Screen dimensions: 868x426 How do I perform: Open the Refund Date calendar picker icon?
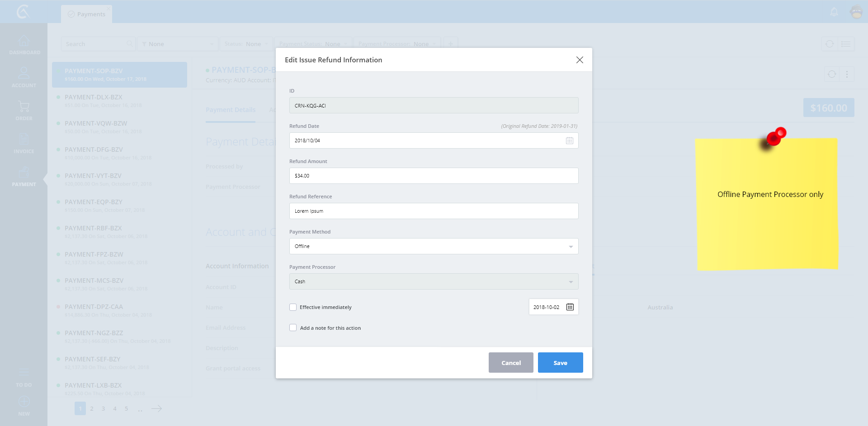click(x=569, y=140)
